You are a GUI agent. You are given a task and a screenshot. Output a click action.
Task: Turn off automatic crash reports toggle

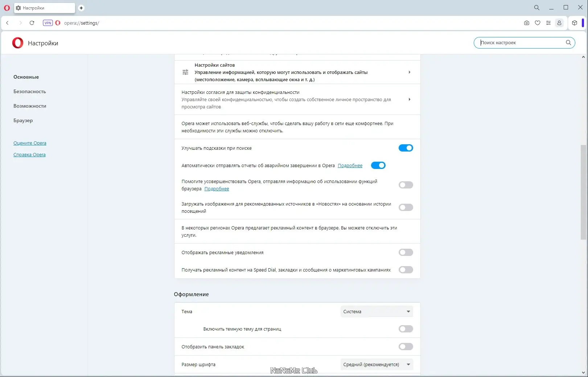[x=378, y=165]
